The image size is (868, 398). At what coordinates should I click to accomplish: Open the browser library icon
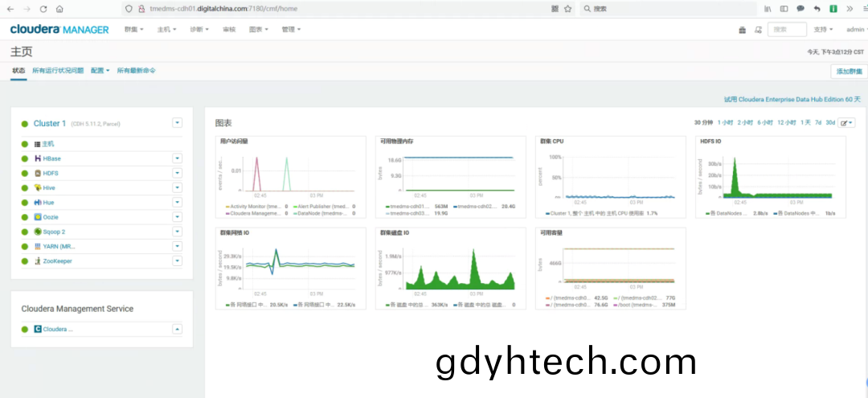768,9
